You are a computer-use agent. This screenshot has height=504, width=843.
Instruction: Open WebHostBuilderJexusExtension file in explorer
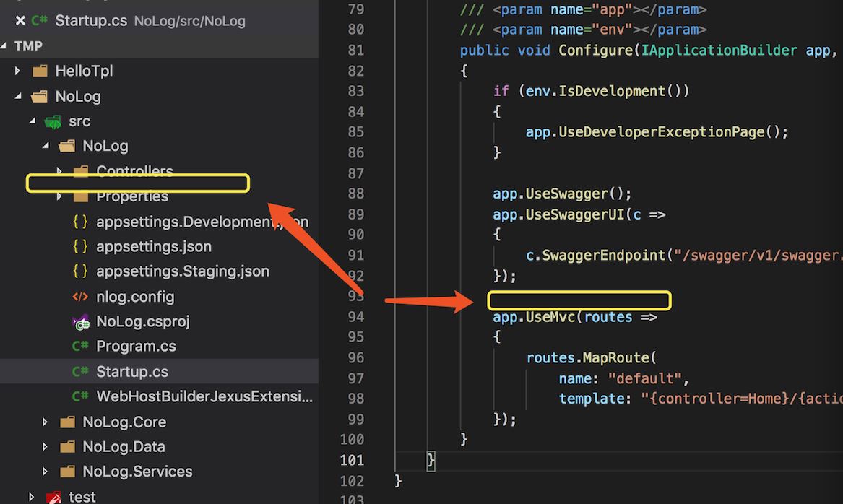click(x=204, y=396)
